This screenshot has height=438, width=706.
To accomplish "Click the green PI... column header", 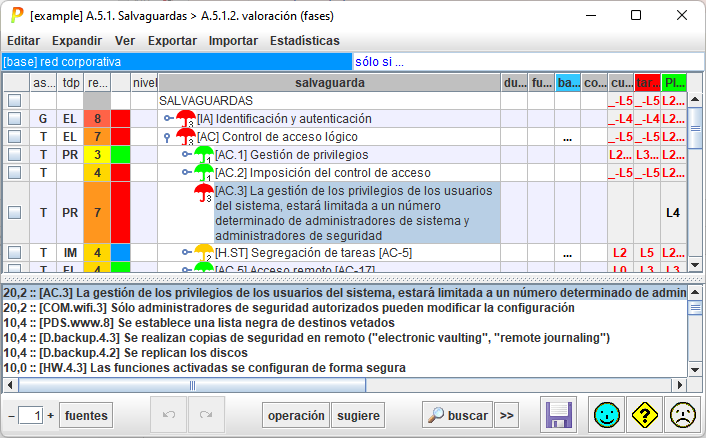I will pyautogui.click(x=674, y=83).
